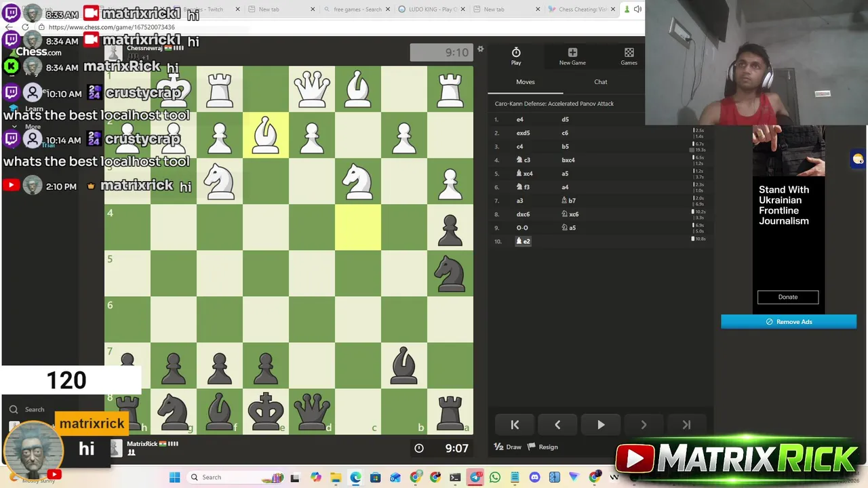
Task: Select move Bxc4 on move five
Action: coord(525,174)
